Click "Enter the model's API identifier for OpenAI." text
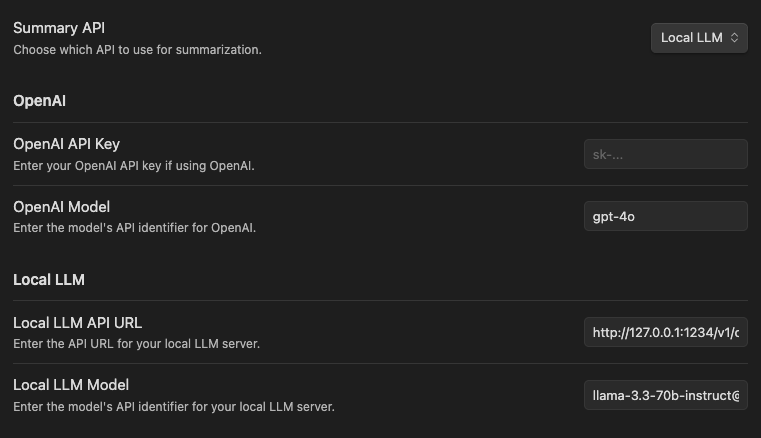The width and height of the screenshot is (761, 438). tap(134, 228)
